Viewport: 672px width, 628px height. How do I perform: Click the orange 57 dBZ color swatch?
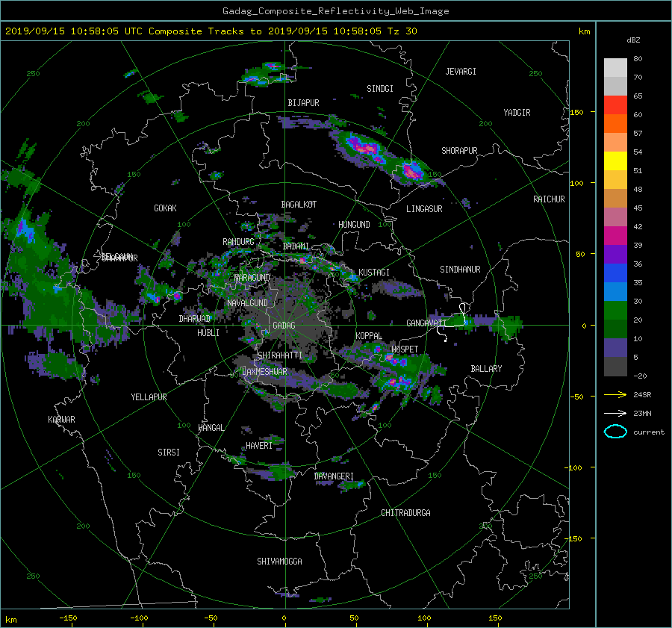(615, 123)
